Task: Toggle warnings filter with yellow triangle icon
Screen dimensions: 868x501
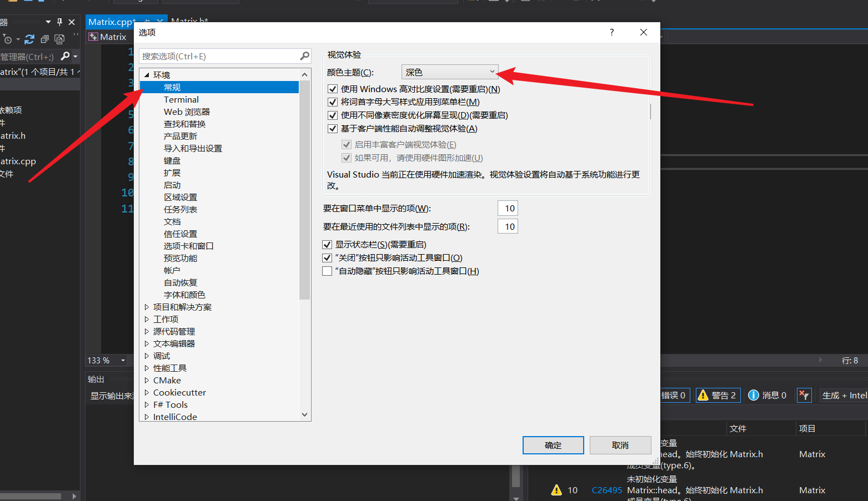Action: (x=718, y=395)
